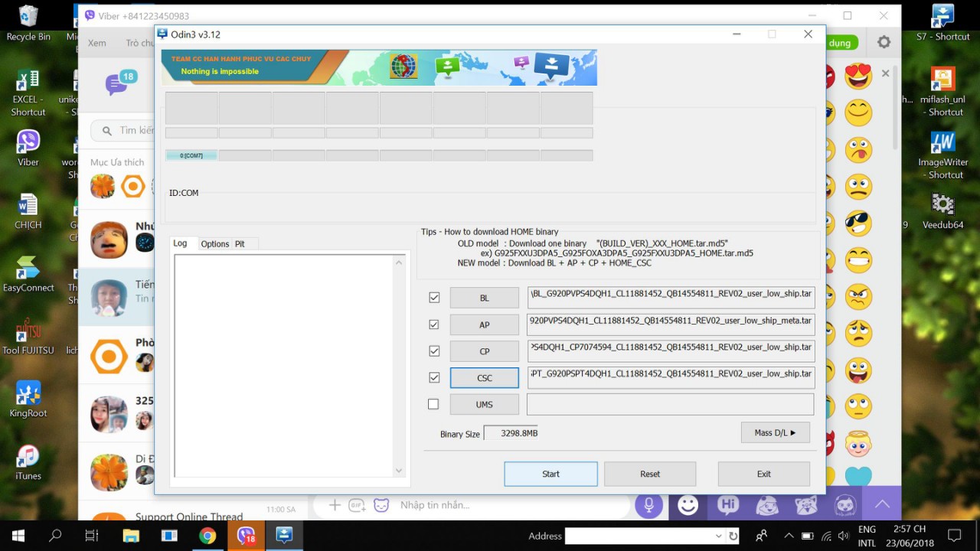Launch KingRoot from the desktop
The width and height of the screenshot is (980, 551).
pos(28,399)
